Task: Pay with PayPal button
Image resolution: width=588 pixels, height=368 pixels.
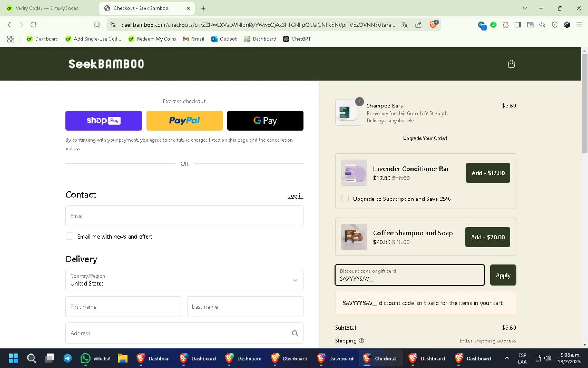Action: point(184,120)
